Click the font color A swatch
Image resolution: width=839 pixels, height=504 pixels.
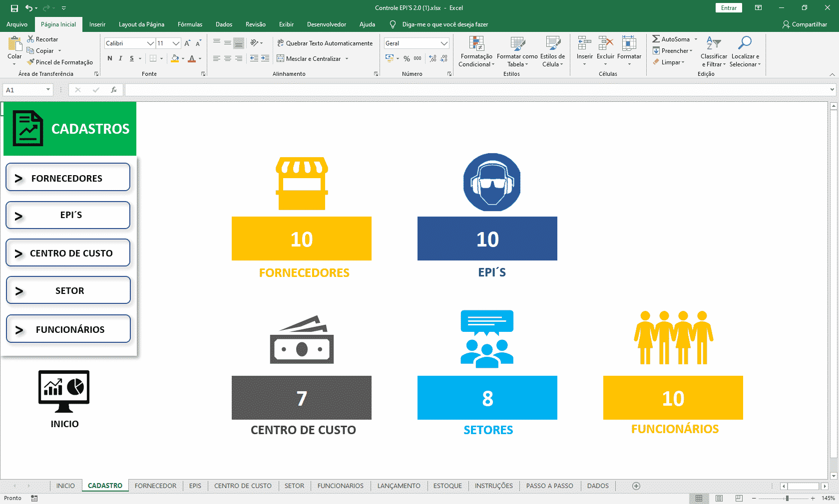point(192,58)
